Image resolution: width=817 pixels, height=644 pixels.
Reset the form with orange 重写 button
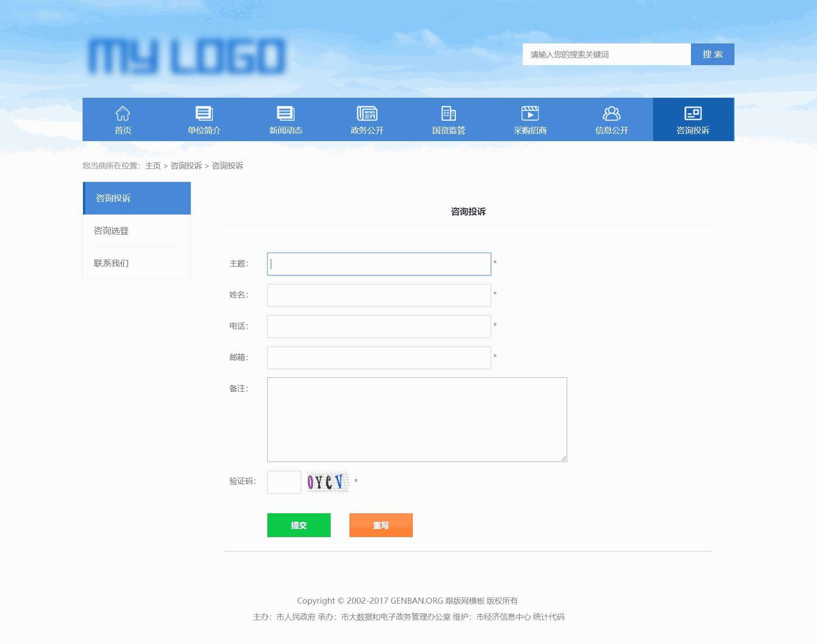pyautogui.click(x=381, y=525)
